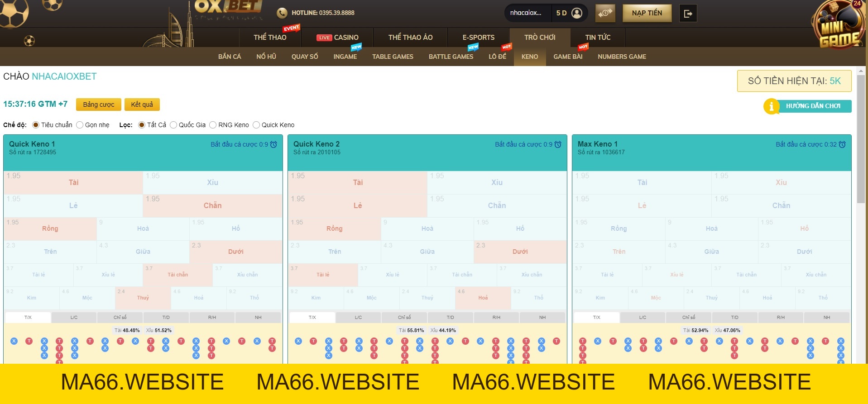Open the TRÒ CHƠI menu
868x404 pixels.
(x=540, y=38)
